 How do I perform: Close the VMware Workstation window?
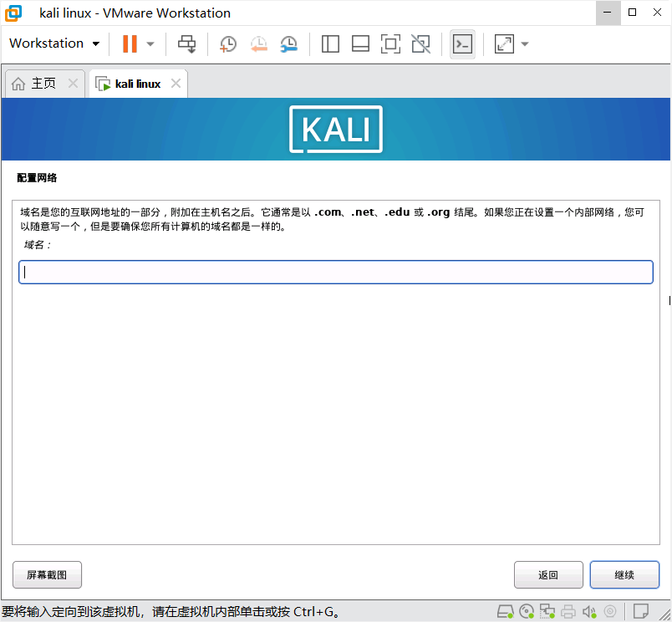pyautogui.click(x=657, y=13)
